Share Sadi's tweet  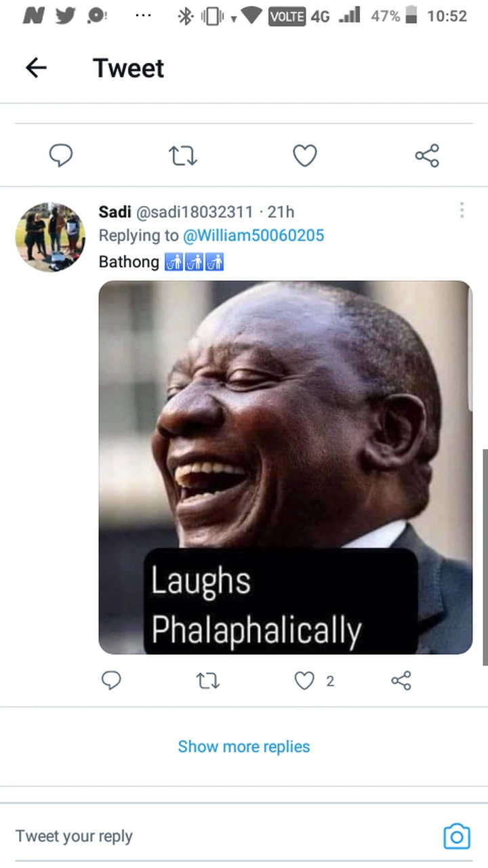click(401, 680)
